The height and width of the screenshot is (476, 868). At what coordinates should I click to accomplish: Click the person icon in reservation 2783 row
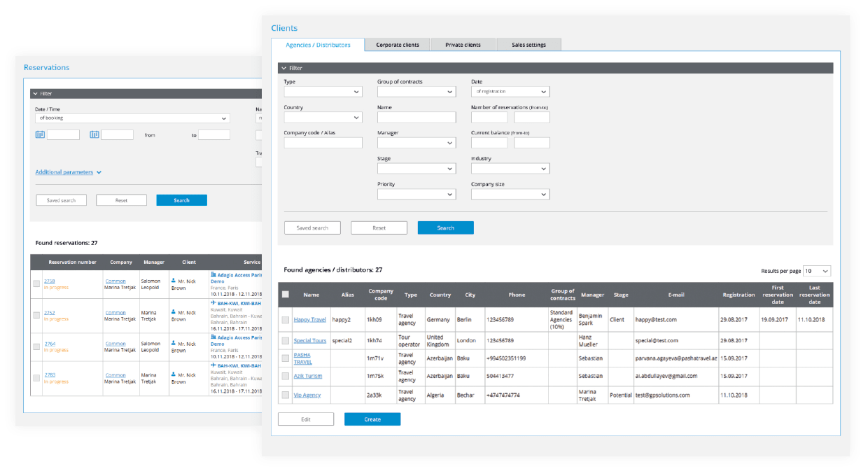click(x=173, y=374)
